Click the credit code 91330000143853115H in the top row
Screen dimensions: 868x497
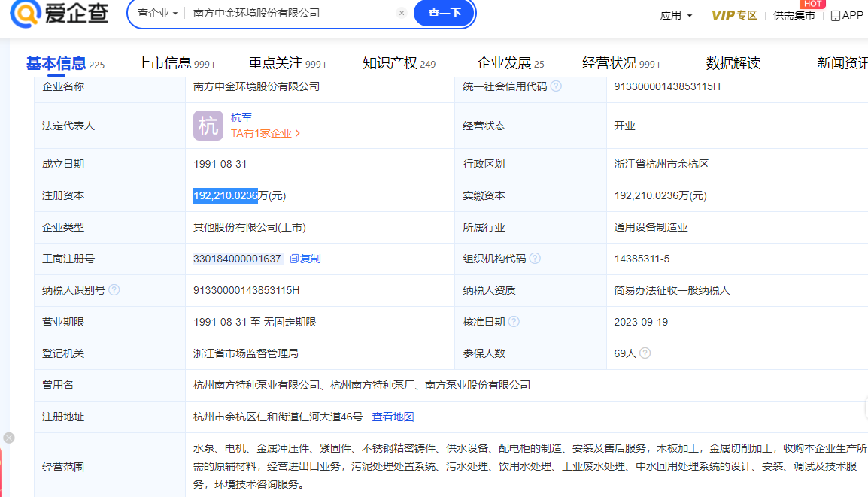(667, 86)
